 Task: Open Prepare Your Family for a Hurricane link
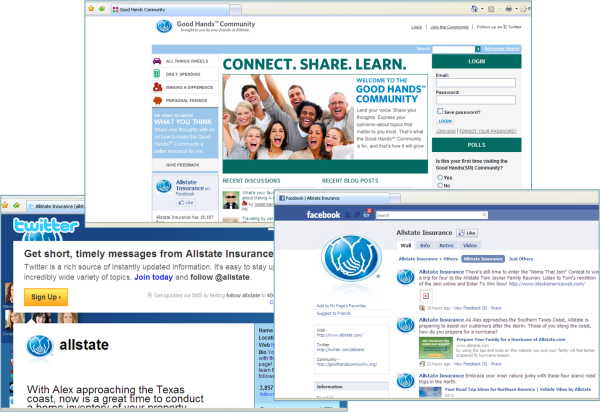(510, 339)
